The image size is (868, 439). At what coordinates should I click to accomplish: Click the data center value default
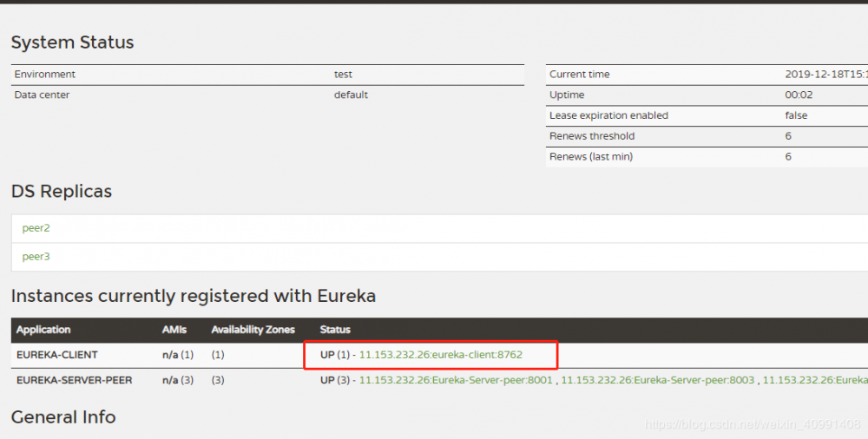[x=351, y=95]
